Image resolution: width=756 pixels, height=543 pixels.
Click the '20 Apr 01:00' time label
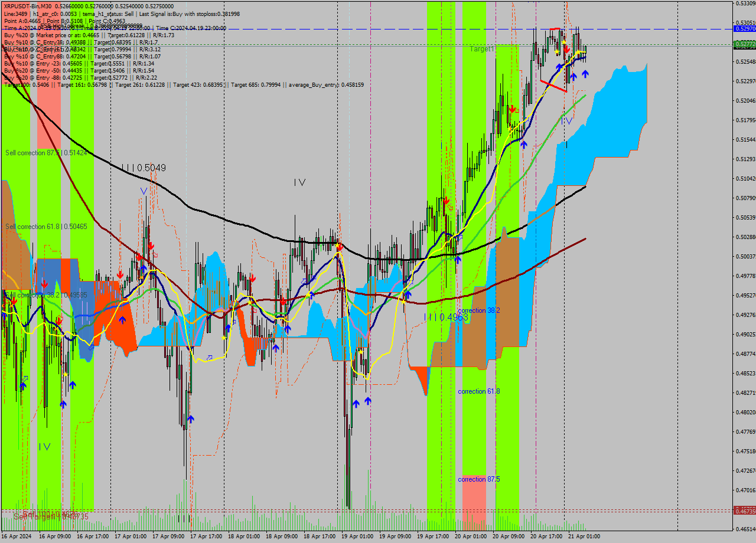tap(471, 537)
